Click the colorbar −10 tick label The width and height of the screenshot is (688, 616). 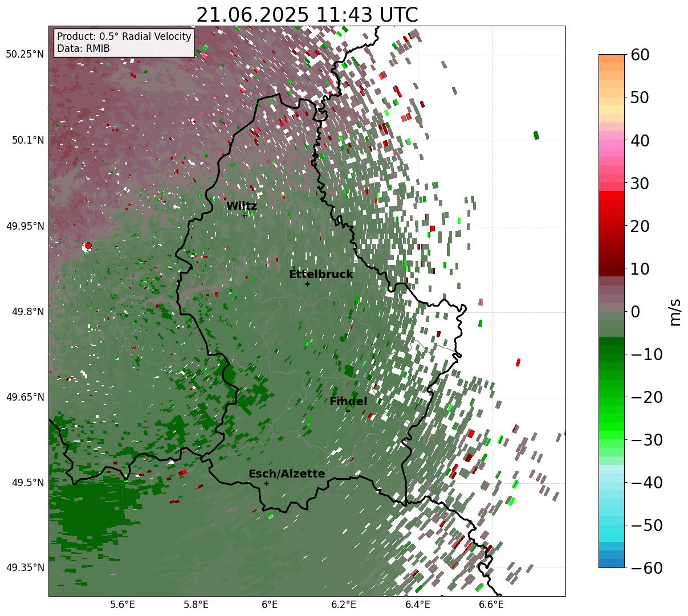click(x=646, y=354)
